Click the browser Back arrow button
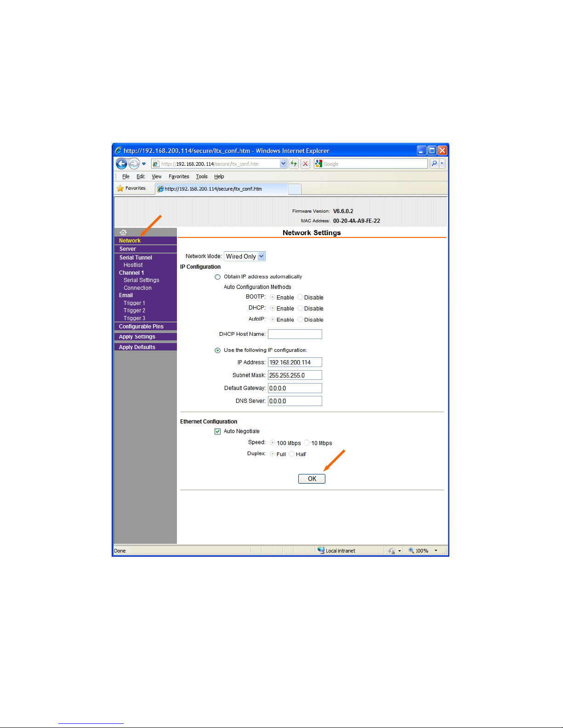This screenshot has height=728, width=563. [x=121, y=164]
